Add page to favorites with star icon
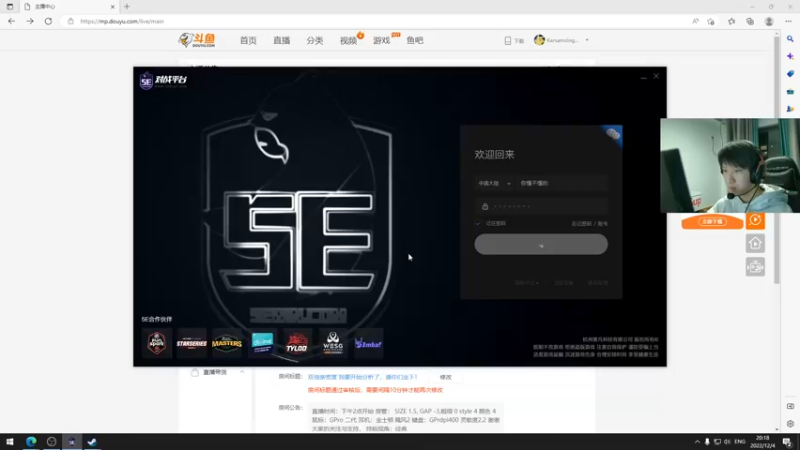800x450 pixels. (711, 21)
